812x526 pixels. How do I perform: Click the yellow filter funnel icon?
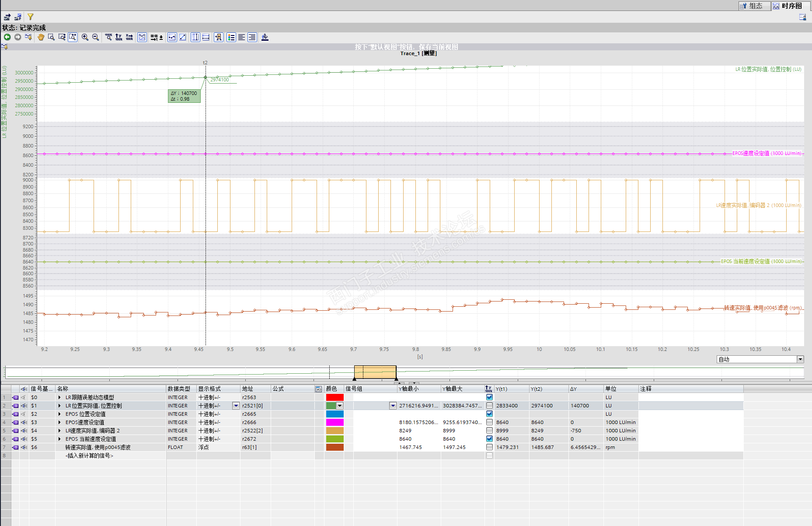[31, 17]
